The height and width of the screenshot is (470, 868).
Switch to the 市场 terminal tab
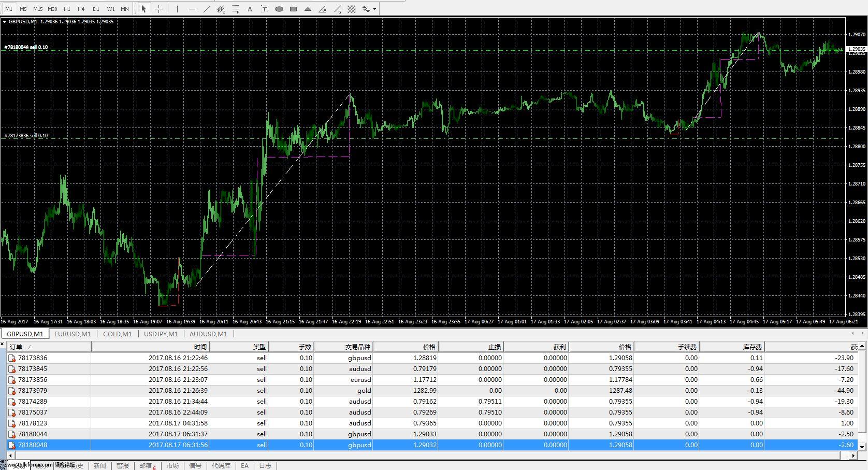click(x=172, y=465)
